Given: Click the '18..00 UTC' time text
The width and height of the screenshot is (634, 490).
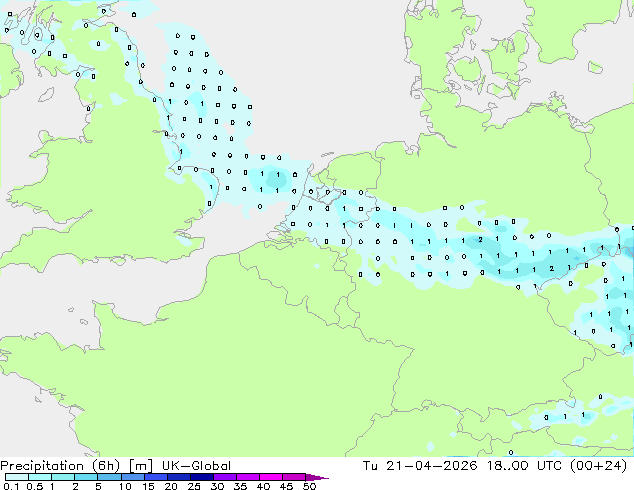Looking at the screenshot, I should [524, 466].
